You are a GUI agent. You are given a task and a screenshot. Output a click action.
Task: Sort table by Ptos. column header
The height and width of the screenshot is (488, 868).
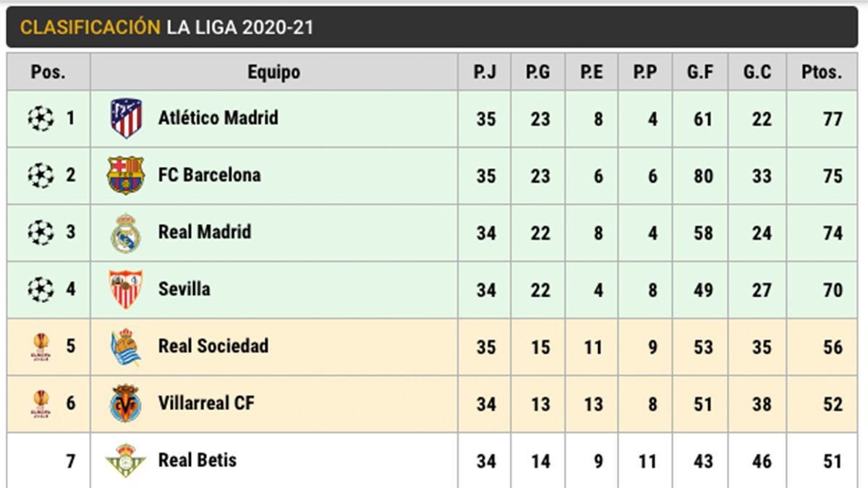pyautogui.click(x=822, y=72)
